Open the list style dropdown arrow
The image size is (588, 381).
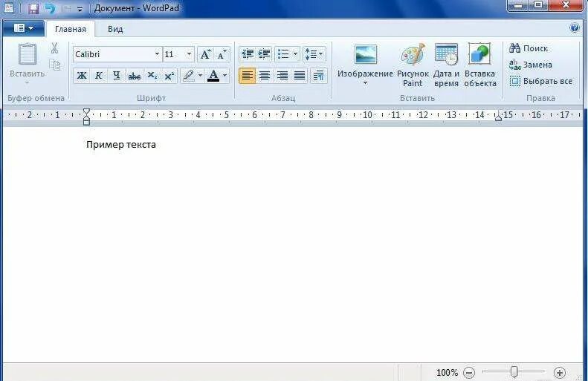296,54
